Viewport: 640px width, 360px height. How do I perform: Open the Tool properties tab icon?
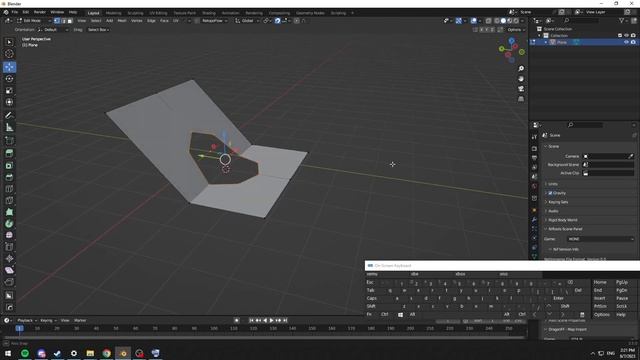[534, 138]
